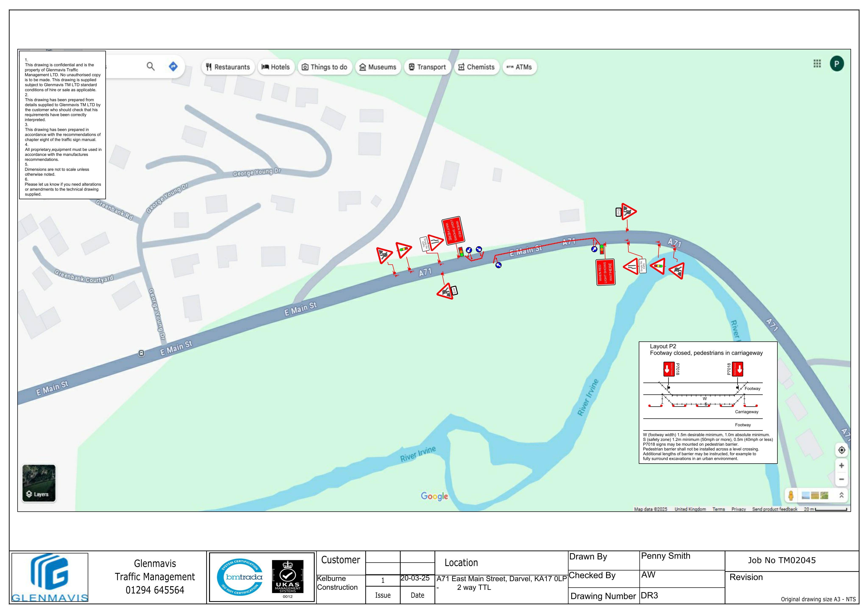Expand the imagery strip chevron
Screen dimensions: 868x614
click(x=841, y=495)
